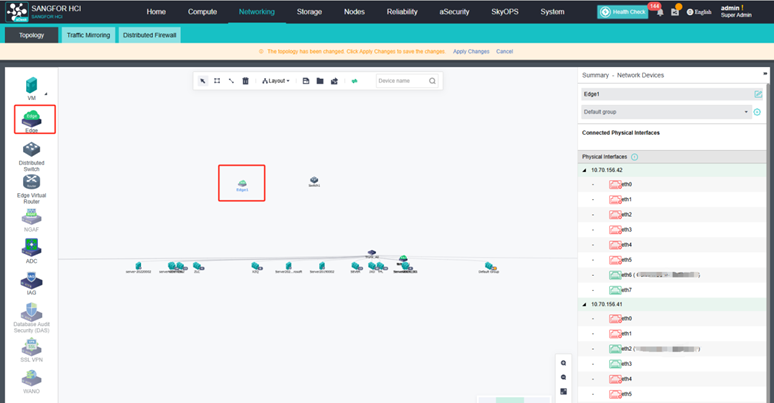
Task: Collapse the 10.70.156.42 interface list
Action: point(584,170)
